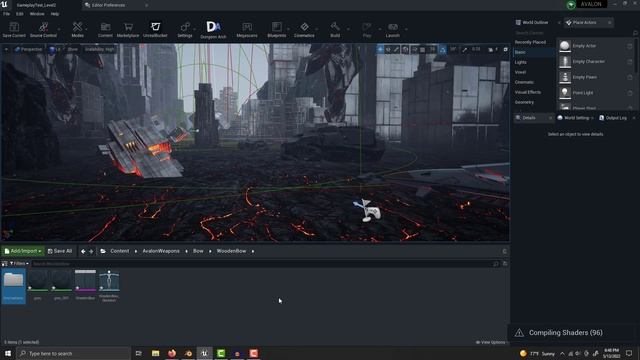The width and height of the screenshot is (640, 360).
Task: Open the viewport options arrow menu
Action: coord(6,49)
